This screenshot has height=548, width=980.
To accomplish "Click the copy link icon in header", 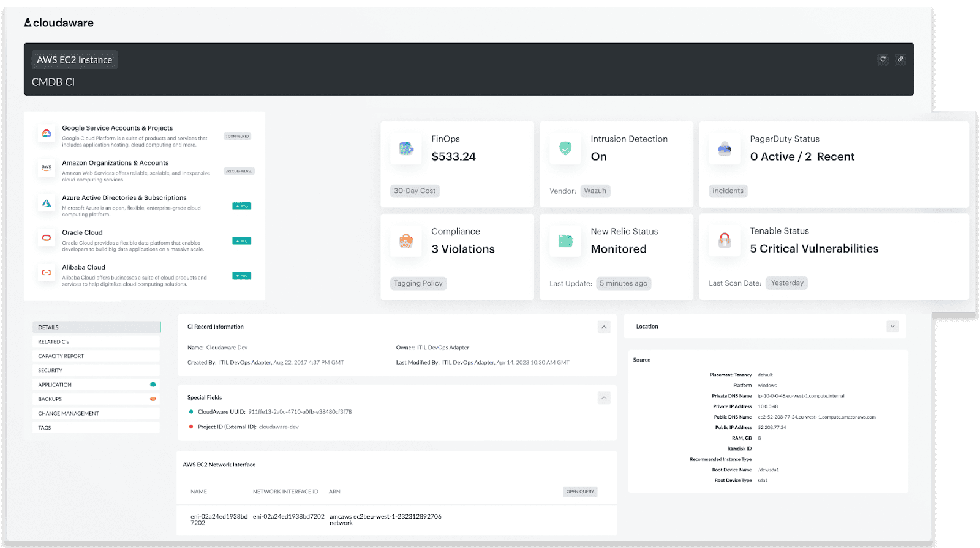I will pyautogui.click(x=900, y=59).
